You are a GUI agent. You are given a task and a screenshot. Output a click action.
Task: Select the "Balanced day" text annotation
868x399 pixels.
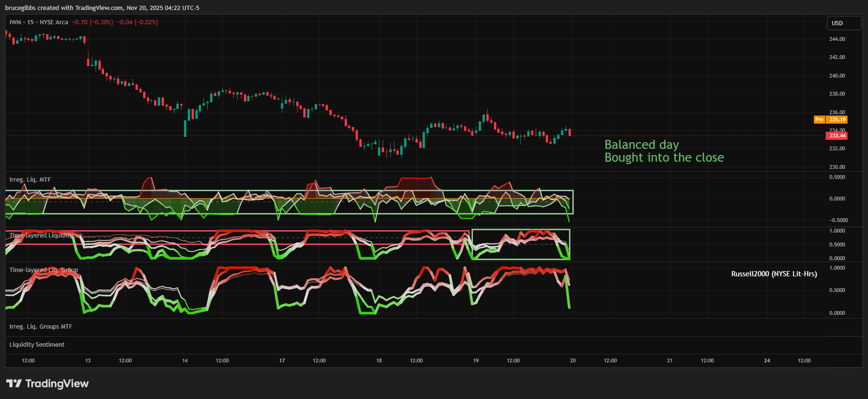click(x=641, y=145)
